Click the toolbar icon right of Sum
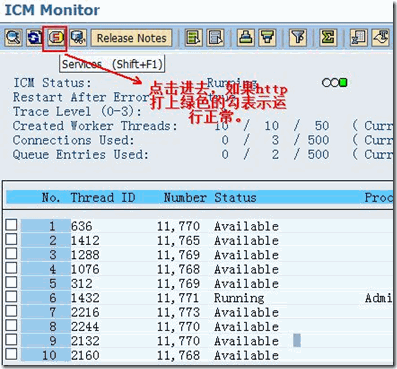 (x=359, y=38)
